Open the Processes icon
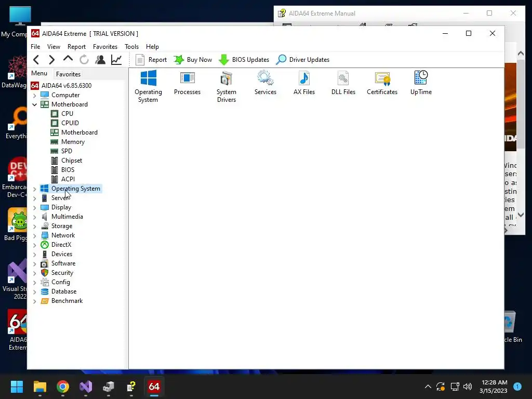532x399 pixels. 187,83
